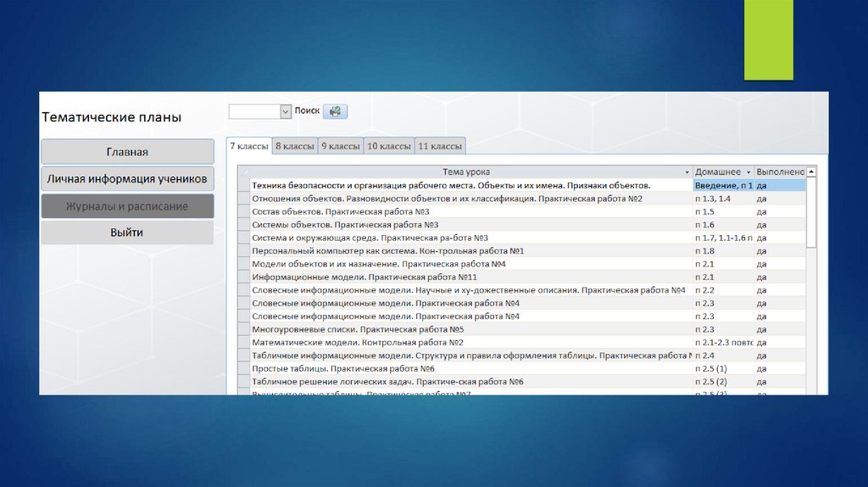Click the Тематические планы title
This screenshot has width=868, height=487.
111,117
